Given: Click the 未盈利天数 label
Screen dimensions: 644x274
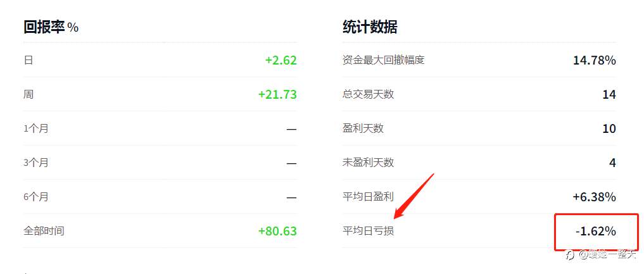Looking at the screenshot, I should click(368, 163).
